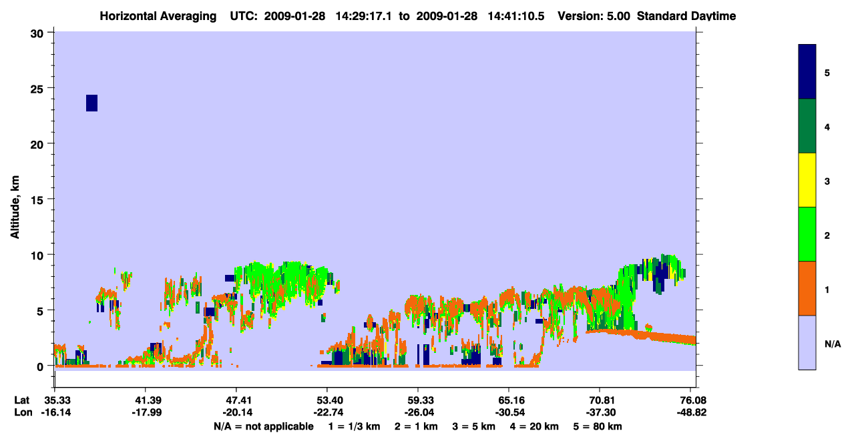Click the orange level 1 colorbar segment
Image resolution: width=868 pixels, height=445 pixels.
807,288
